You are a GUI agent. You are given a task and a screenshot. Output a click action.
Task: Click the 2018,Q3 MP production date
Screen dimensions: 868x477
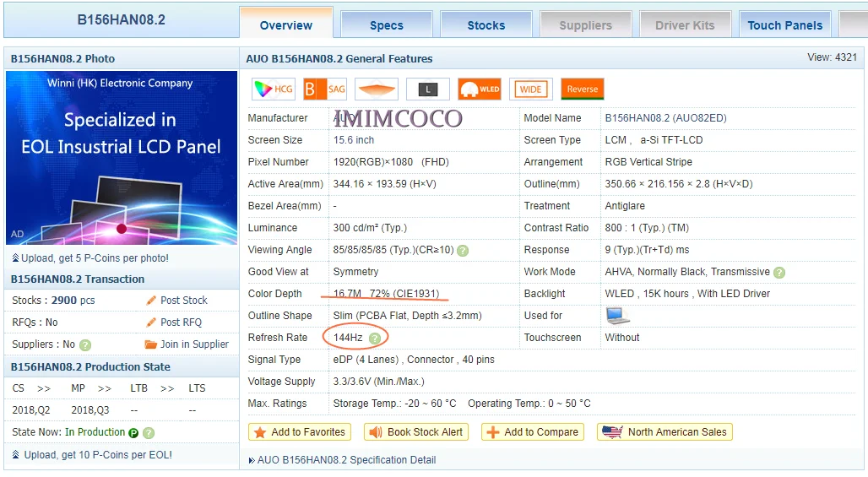(90, 410)
